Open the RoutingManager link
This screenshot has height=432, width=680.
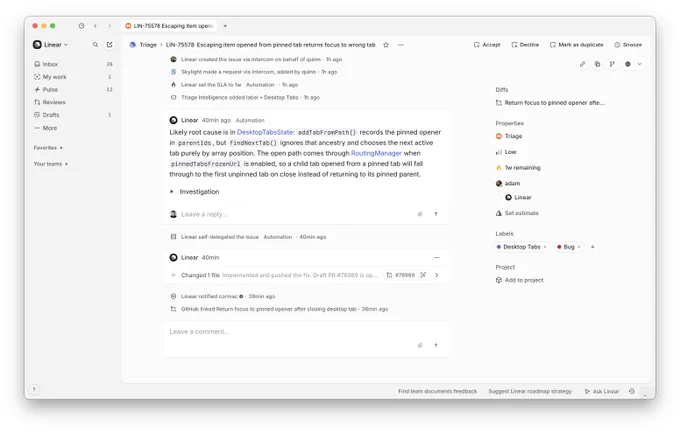tap(376, 153)
